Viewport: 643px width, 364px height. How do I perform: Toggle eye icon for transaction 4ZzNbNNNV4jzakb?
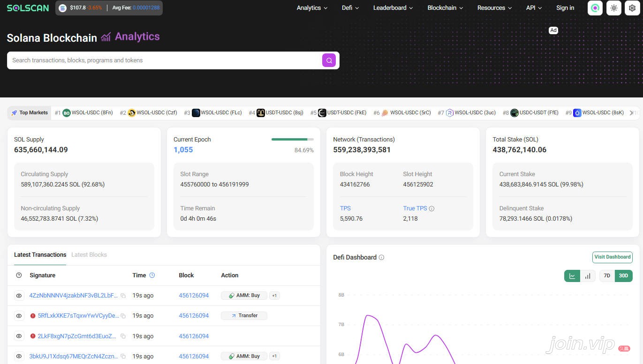coord(19,296)
